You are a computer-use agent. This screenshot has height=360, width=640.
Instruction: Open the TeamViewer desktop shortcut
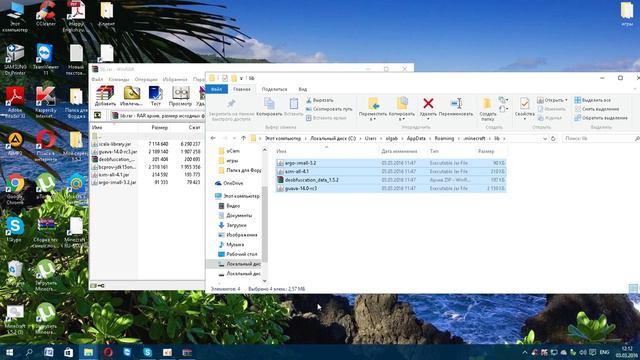[45, 59]
